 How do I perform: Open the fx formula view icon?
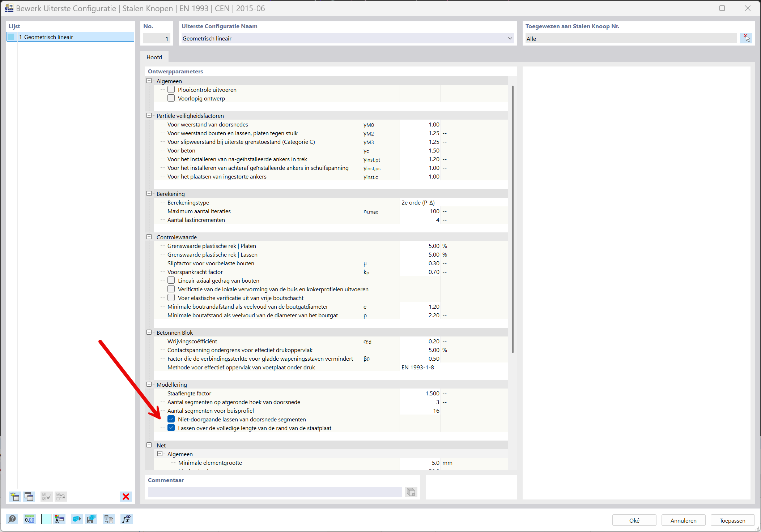pyautogui.click(x=126, y=519)
